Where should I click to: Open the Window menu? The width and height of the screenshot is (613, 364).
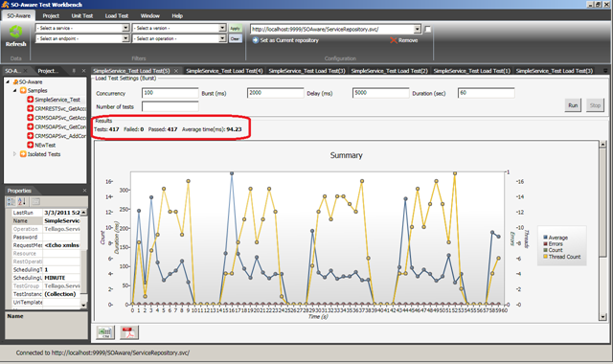[150, 16]
